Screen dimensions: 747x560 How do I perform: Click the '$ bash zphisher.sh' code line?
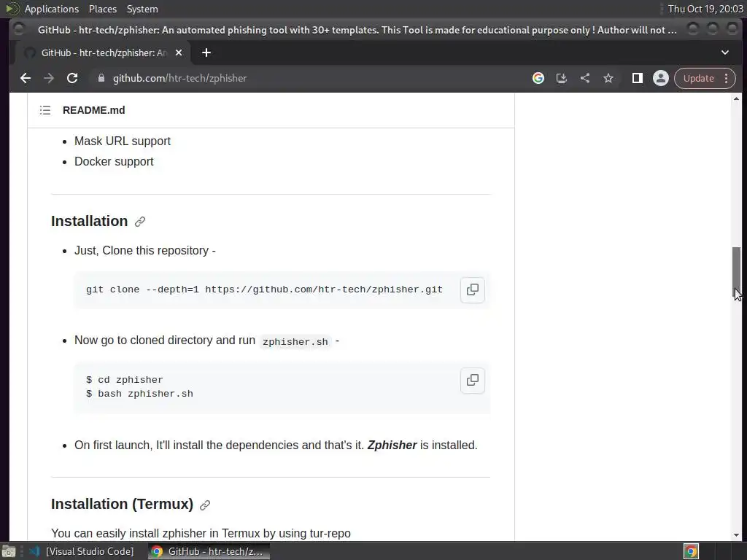click(x=139, y=394)
